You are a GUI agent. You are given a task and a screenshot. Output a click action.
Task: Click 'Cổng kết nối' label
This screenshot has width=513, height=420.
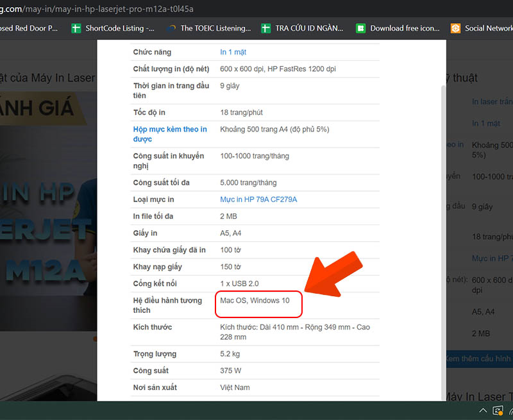(x=155, y=283)
